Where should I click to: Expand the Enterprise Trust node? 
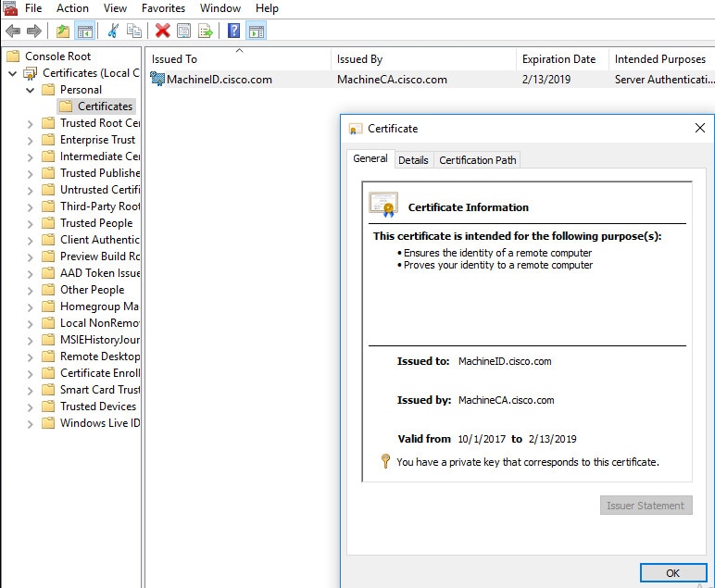(30, 141)
